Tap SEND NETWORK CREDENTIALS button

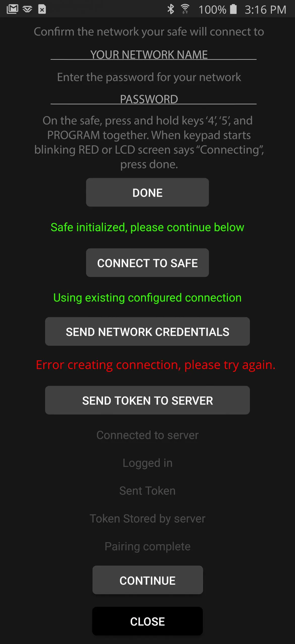coord(147,332)
